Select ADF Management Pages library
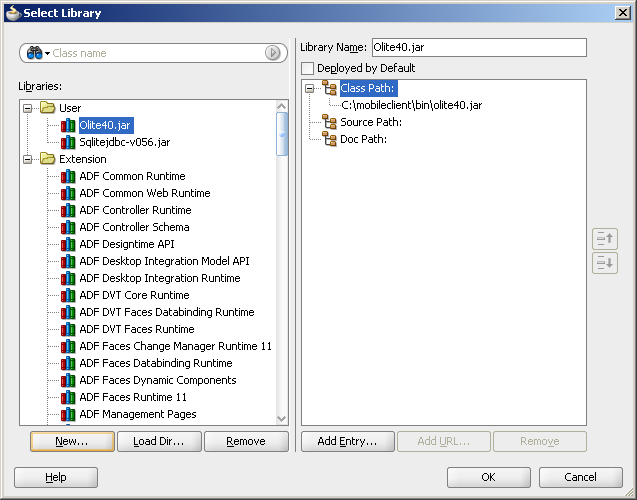This screenshot has height=500, width=637. pyautogui.click(x=138, y=414)
